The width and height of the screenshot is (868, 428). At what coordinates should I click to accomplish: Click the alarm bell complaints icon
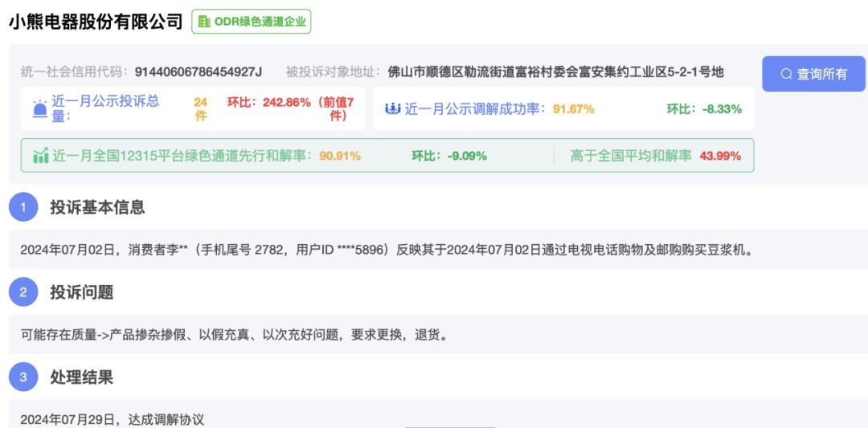tap(39, 109)
